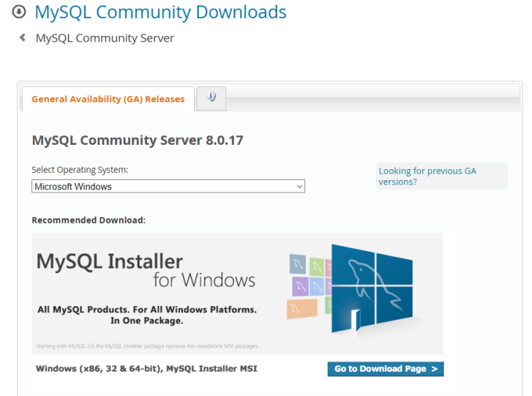532x396 pixels.
Task: Click the Windows (x86, 32 & 64-bit) installer text
Action: click(x=146, y=369)
